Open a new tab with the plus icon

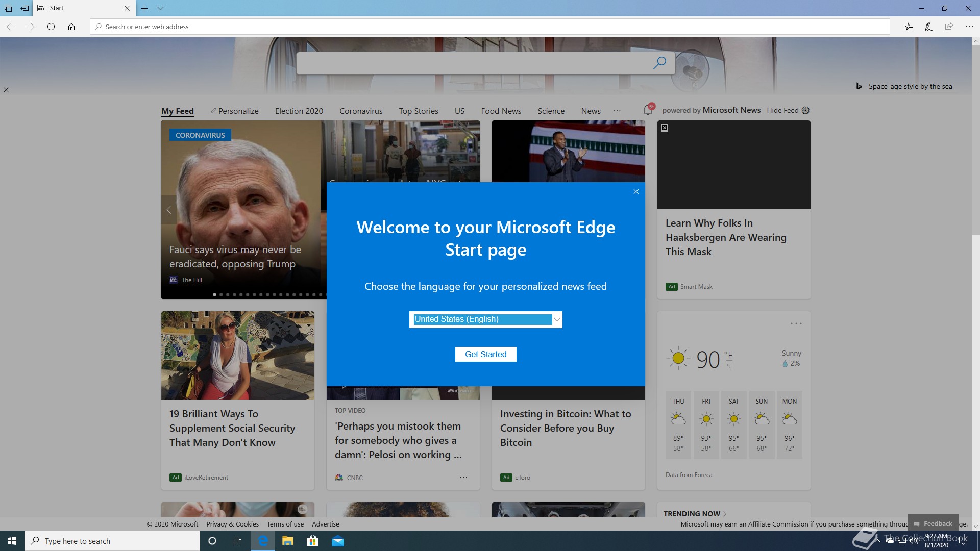[x=144, y=8]
